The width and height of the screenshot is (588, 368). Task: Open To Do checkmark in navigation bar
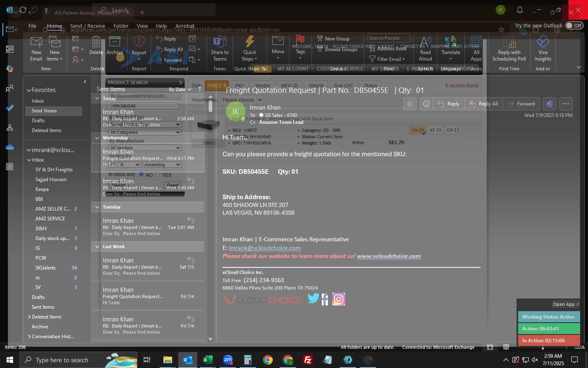point(10,108)
